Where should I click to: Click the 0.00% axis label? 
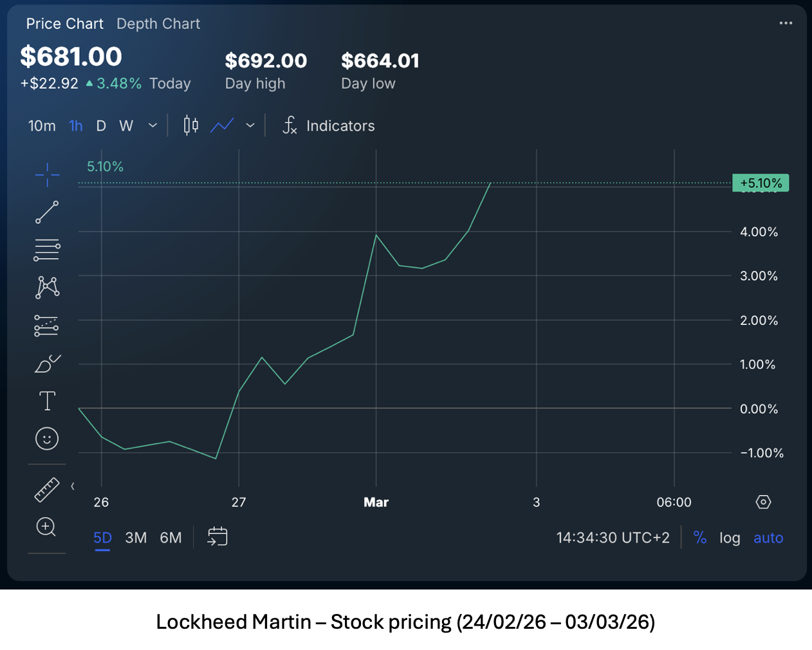coord(759,409)
